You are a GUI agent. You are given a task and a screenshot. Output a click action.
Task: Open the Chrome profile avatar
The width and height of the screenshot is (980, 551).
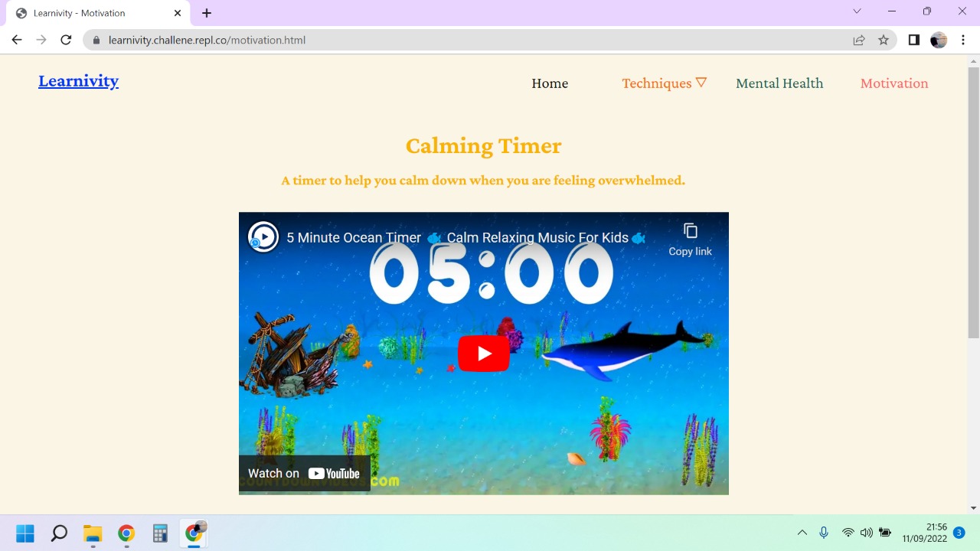[x=939, y=40]
